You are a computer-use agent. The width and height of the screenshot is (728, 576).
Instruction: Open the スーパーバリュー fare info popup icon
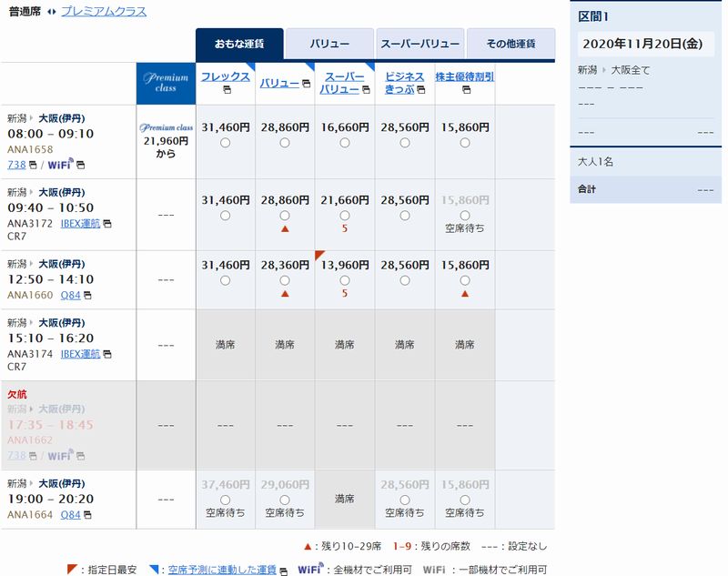click(366, 89)
